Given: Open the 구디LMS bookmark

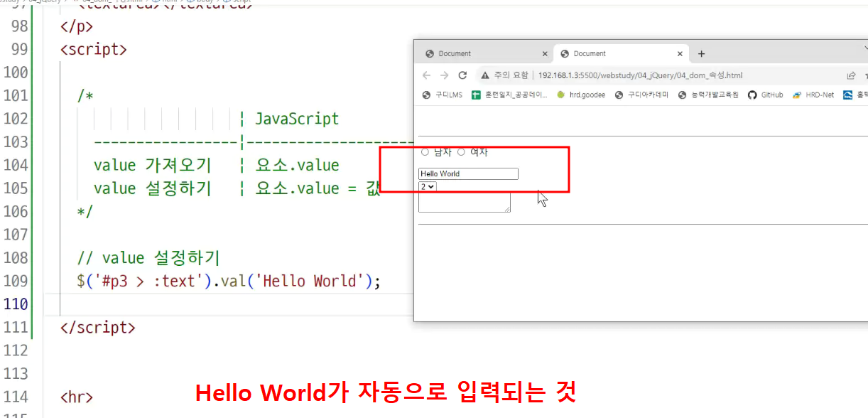Looking at the screenshot, I should point(442,95).
